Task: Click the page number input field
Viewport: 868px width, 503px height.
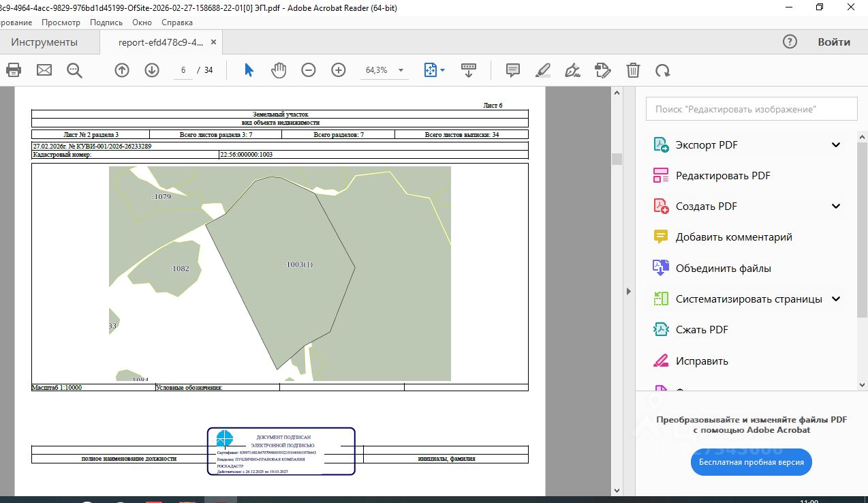Action: (x=183, y=70)
